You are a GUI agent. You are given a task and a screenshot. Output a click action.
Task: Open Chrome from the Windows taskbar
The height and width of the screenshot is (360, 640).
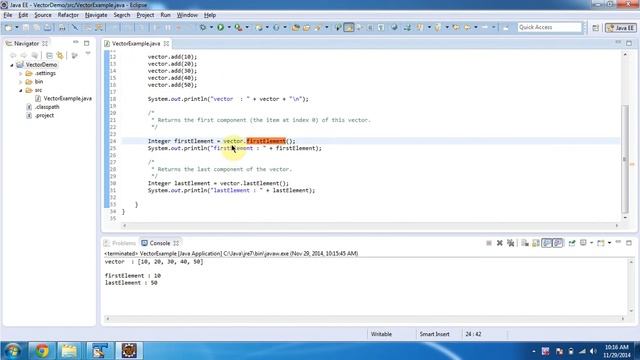(x=41, y=351)
